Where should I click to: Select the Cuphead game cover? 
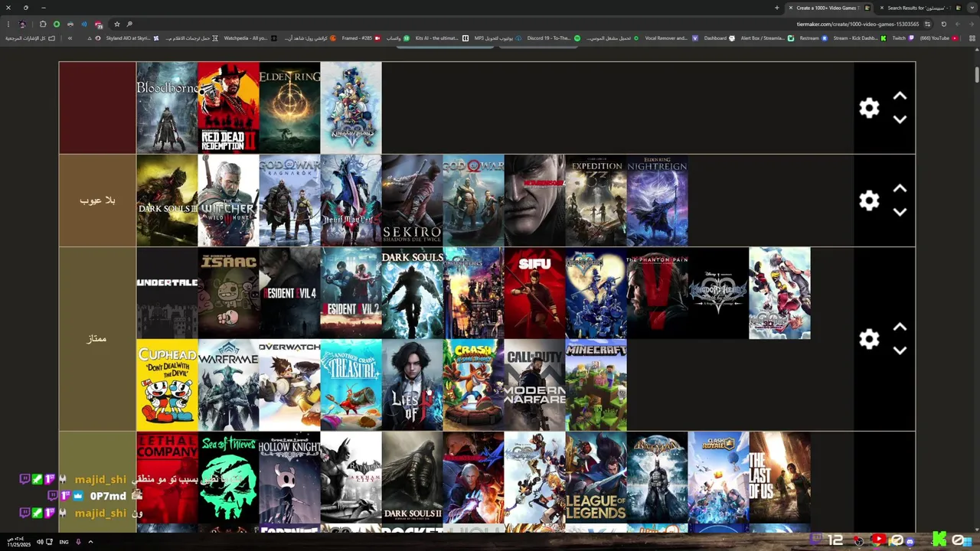pyautogui.click(x=167, y=385)
